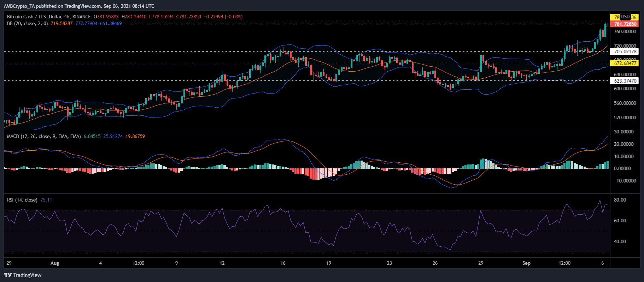Select the USD currency label on the price axis

625,17
